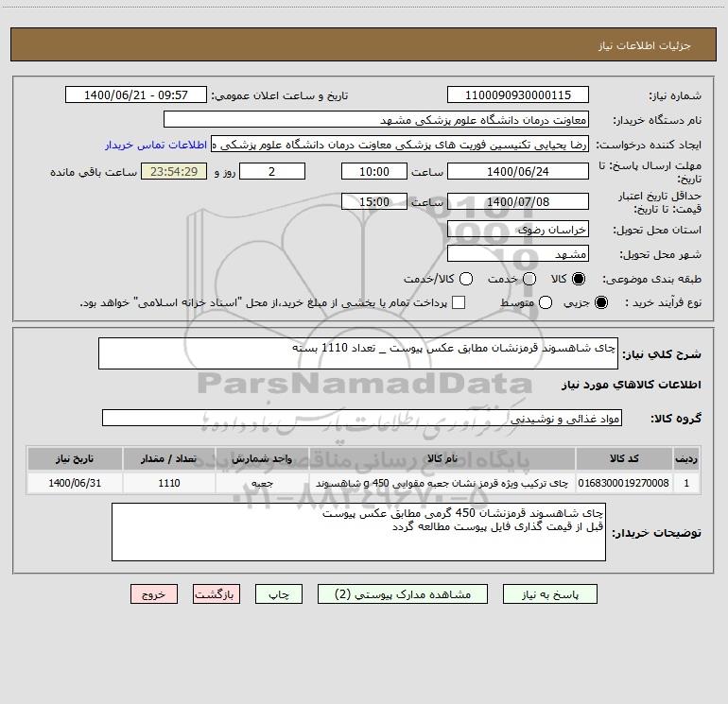Click the تاریخ نیاز column header
The width and height of the screenshot is (728, 704).
[x=75, y=458]
